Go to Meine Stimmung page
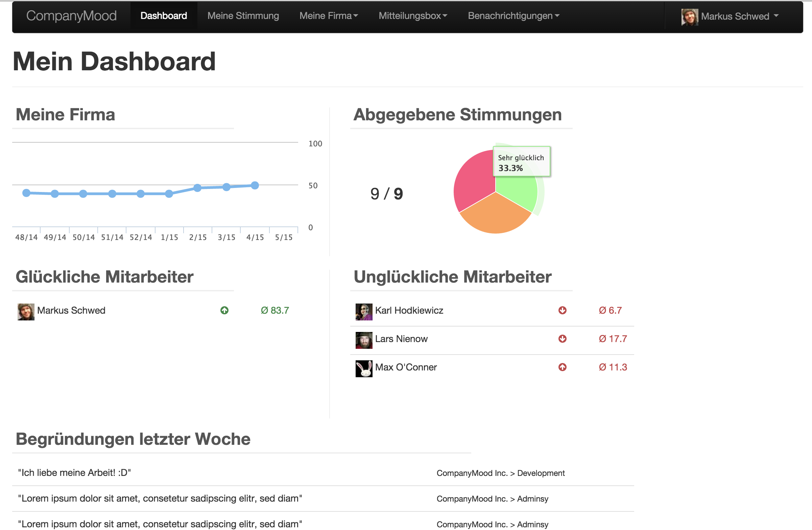Screen dimensions: 812x530 click(x=243, y=16)
